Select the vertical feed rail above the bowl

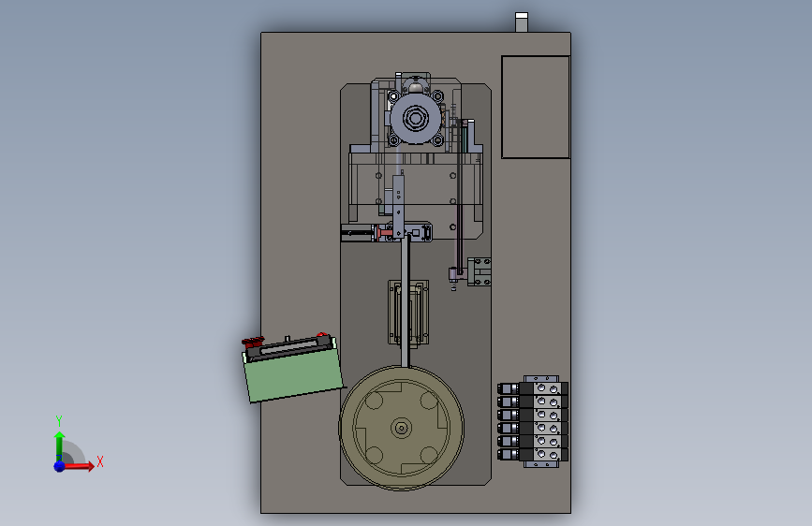[x=405, y=300]
